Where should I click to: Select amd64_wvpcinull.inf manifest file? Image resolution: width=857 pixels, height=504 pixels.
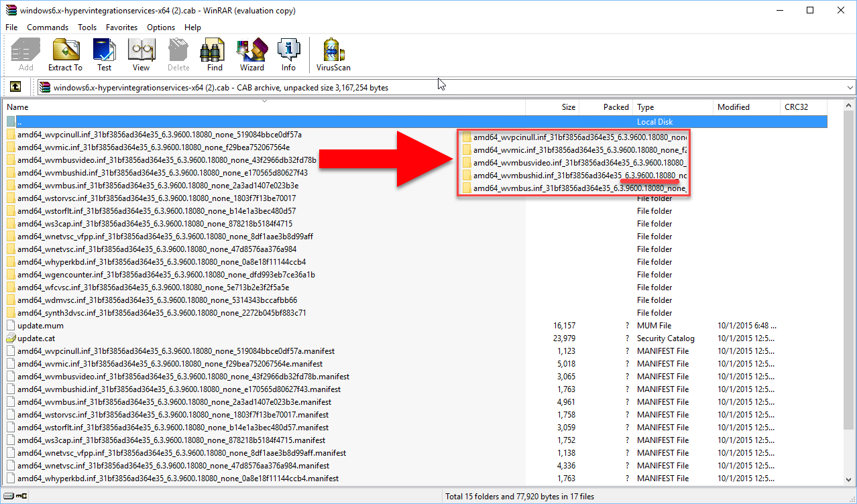[176, 351]
